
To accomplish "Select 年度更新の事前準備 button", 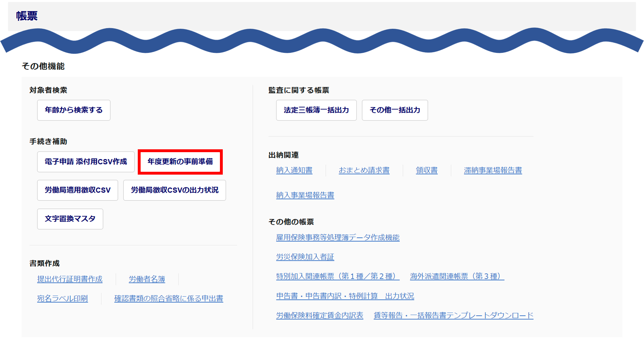I will coord(180,162).
